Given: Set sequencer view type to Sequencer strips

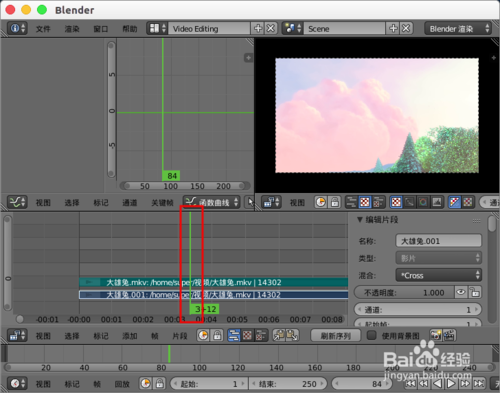Looking at the screenshot, I should coord(234,335).
